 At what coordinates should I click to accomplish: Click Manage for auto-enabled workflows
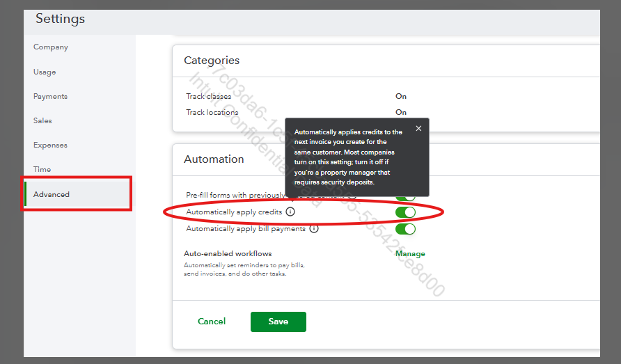410,254
